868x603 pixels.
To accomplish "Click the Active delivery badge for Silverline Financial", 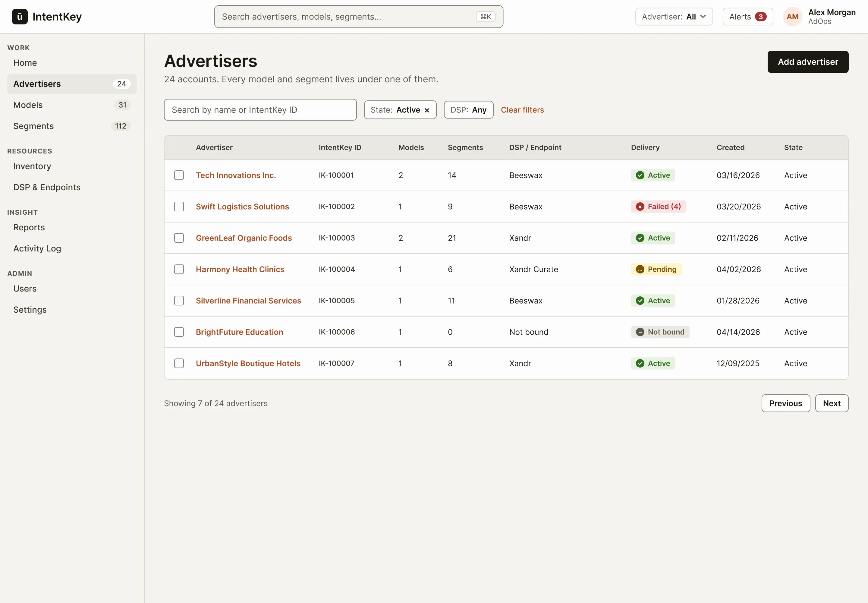I will point(653,301).
